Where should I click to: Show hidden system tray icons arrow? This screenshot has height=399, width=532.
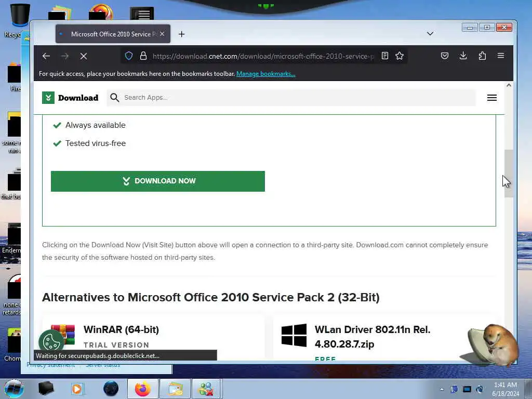pos(442,390)
